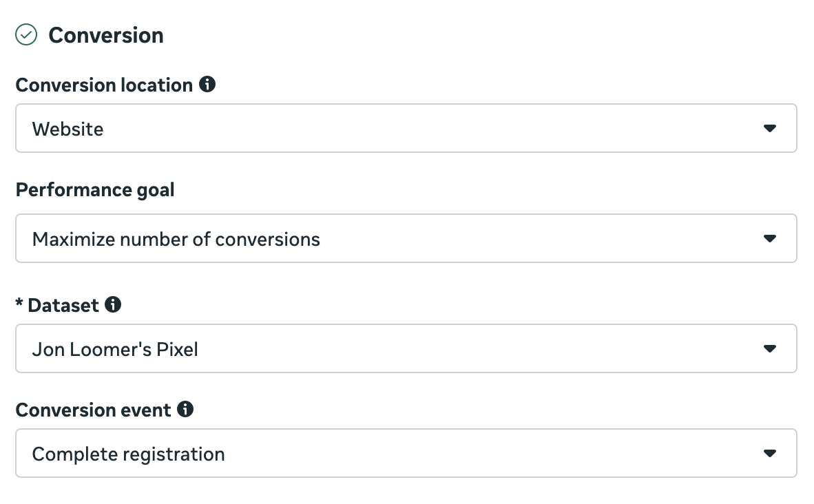Click caret arrow in Jon Loomer's Pixel field
The width and height of the screenshot is (814, 504).
(x=770, y=348)
